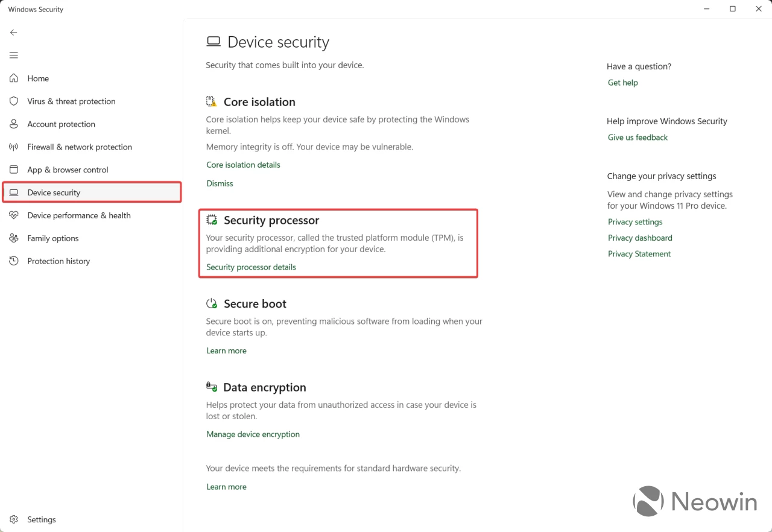Image resolution: width=772 pixels, height=532 pixels.
Task: Open Device performance & health heart icon
Action: point(13,215)
